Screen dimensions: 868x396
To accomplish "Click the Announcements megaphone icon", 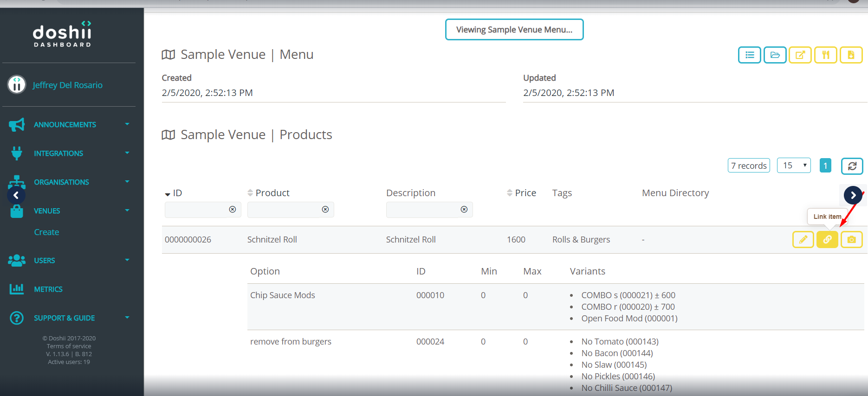I will pos(17,124).
